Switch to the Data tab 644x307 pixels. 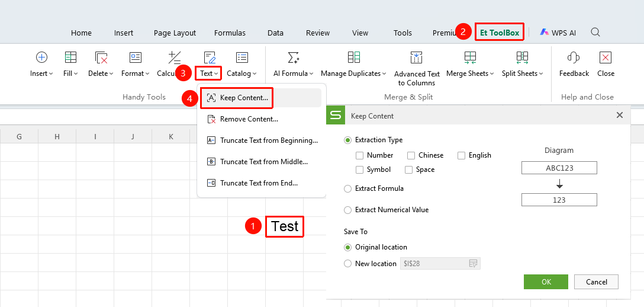point(276,33)
